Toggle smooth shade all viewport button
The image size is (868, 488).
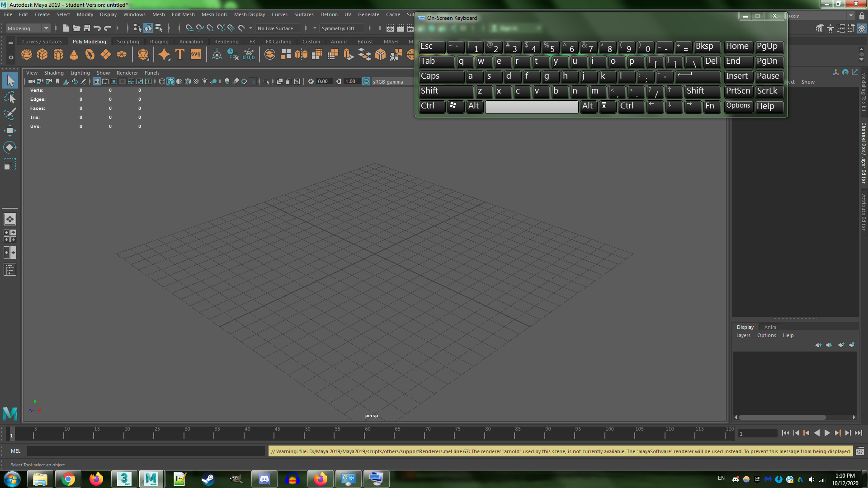[170, 81]
